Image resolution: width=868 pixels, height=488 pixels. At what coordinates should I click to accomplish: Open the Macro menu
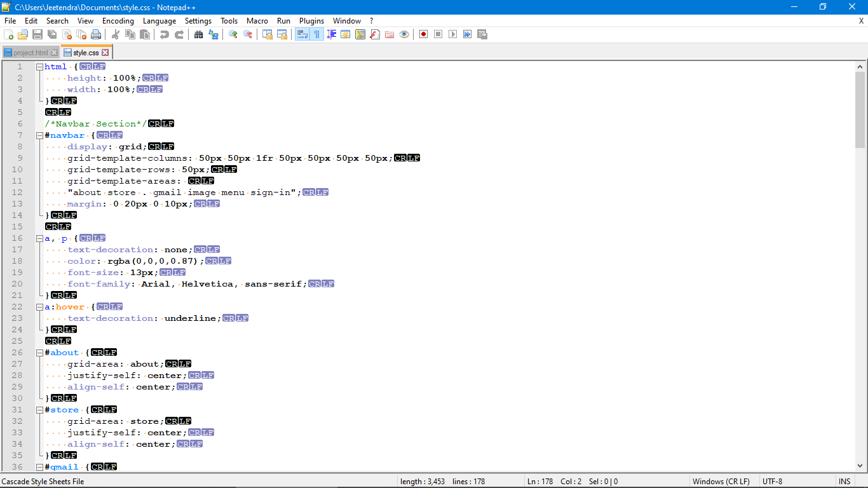(x=257, y=21)
